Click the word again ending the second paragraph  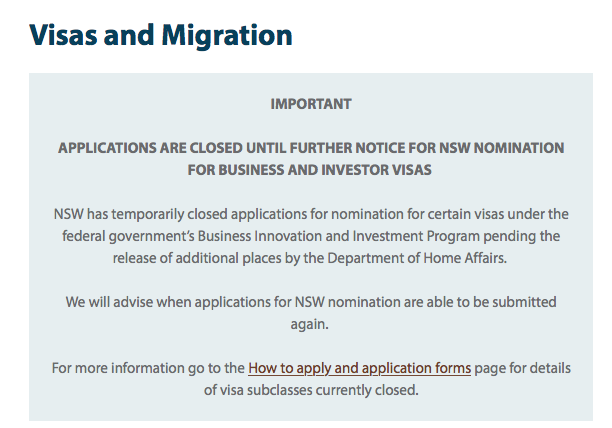coord(310,325)
